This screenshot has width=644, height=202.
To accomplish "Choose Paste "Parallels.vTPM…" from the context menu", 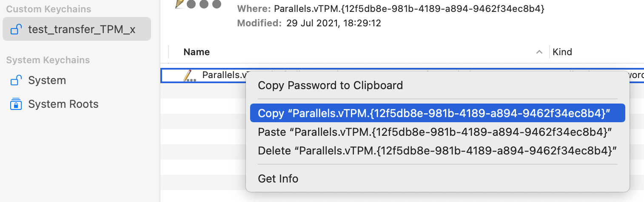I will 435,132.
